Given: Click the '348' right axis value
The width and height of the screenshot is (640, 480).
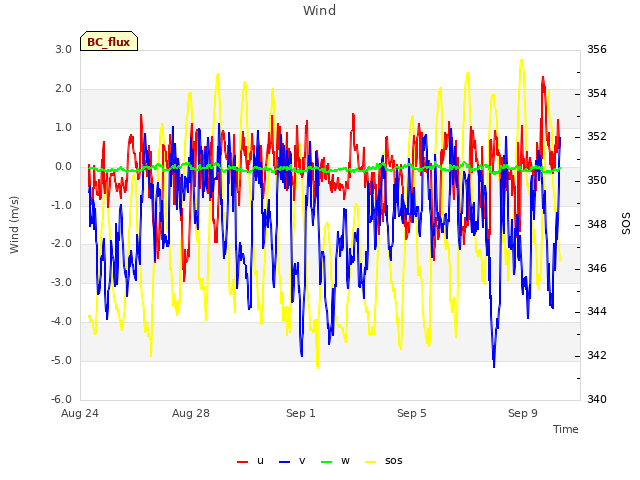Looking at the screenshot, I should tap(597, 224).
